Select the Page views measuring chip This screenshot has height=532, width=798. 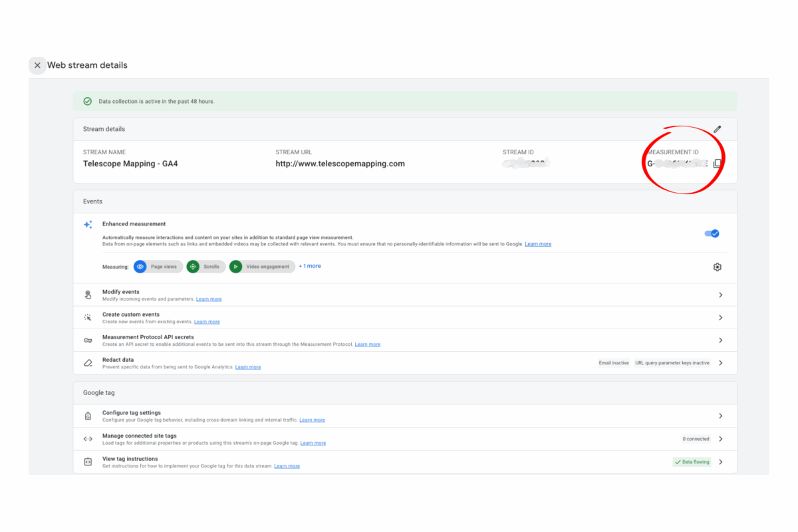click(158, 267)
